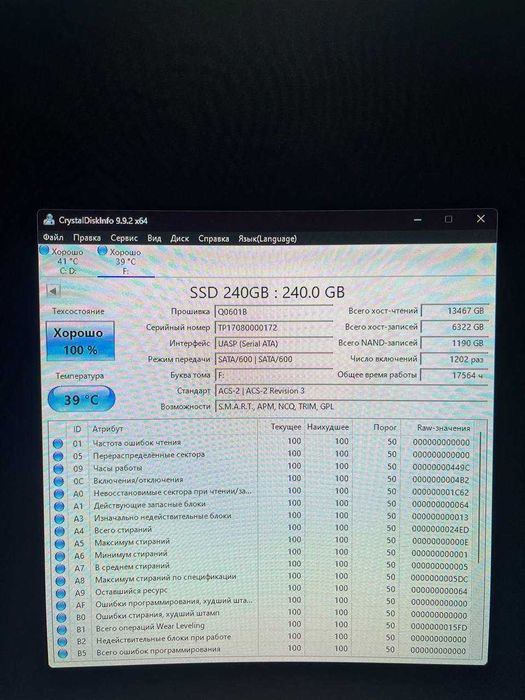Viewport: 525px width, 700px height.
Task: Select the Всего операций Wear Leveling row text
Action: tap(150, 626)
